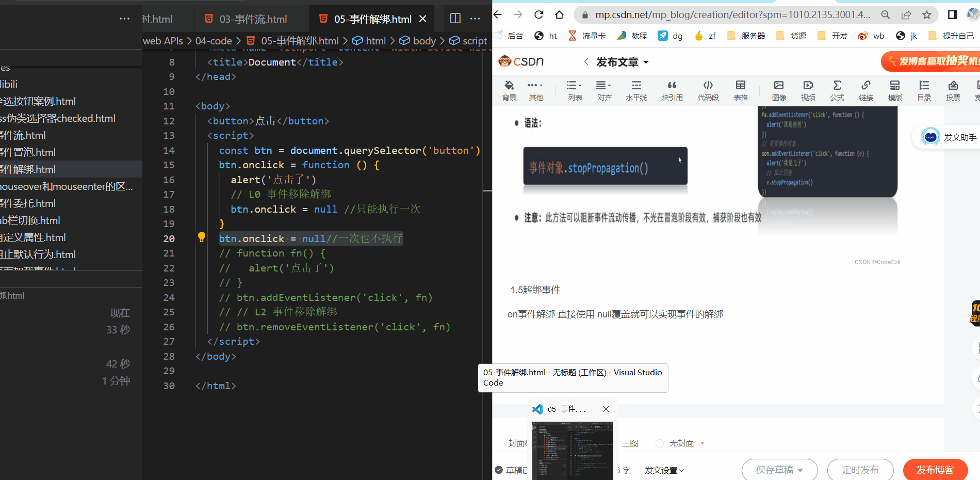Viewport: 980px width, 480px height.
Task: Click the 块引用 block quote icon
Action: point(672,91)
